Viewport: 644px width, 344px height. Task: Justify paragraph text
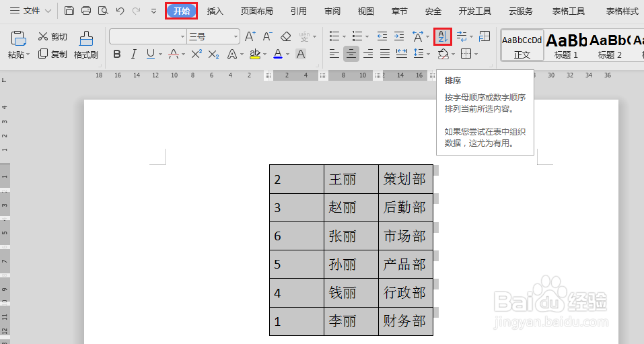(x=385, y=54)
